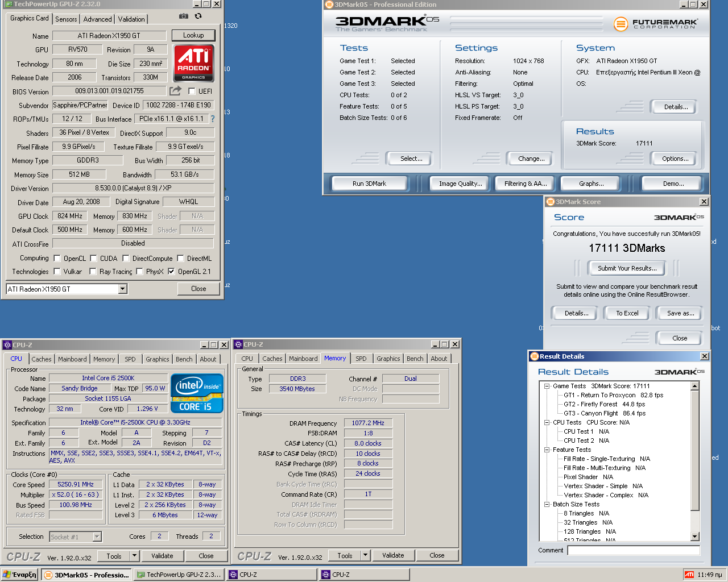Image resolution: width=728 pixels, height=582 pixels.
Task: Open the ATI Radeon X1950 GT GPU dropdown
Action: pyautogui.click(x=122, y=289)
